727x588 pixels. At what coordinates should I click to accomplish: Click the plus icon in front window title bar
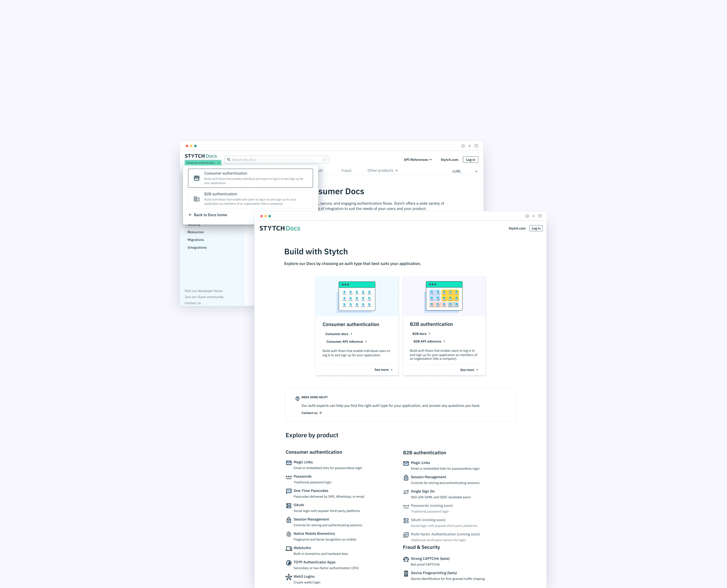tap(534, 216)
